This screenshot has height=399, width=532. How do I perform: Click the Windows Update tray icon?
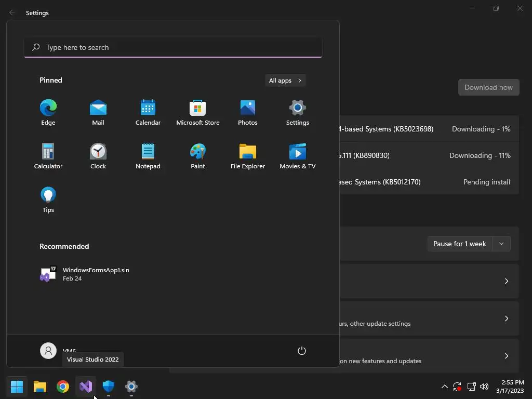[457, 387]
